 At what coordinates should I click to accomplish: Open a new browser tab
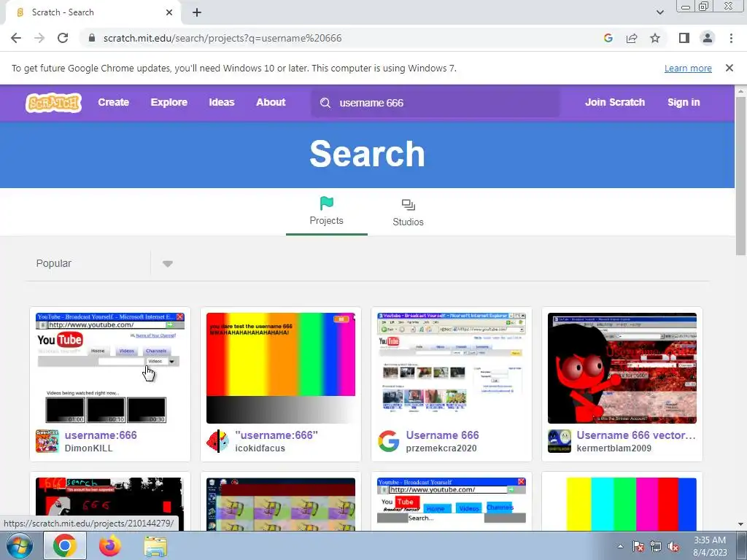click(197, 13)
